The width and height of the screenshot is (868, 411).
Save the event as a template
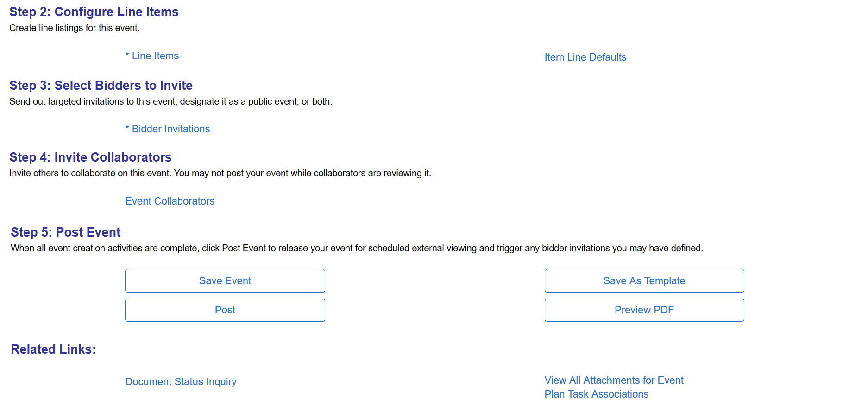point(644,281)
